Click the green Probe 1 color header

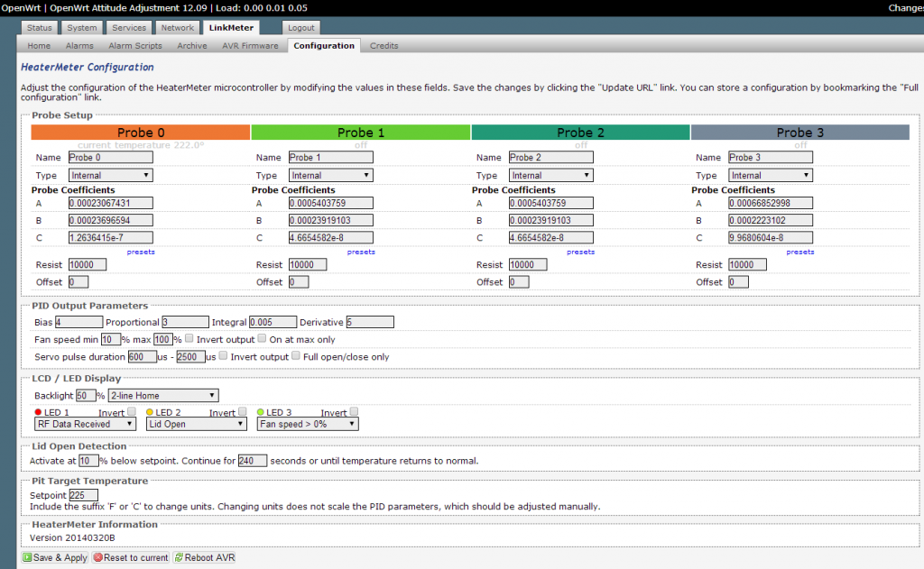click(361, 133)
